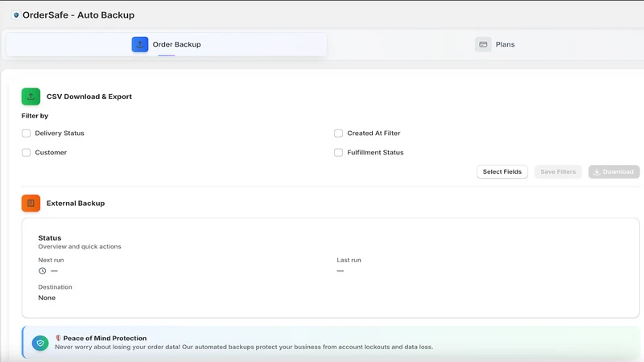Enable the Created At Filter checkbox
Viewport: 644px width, 362px height.
[338, 133]
